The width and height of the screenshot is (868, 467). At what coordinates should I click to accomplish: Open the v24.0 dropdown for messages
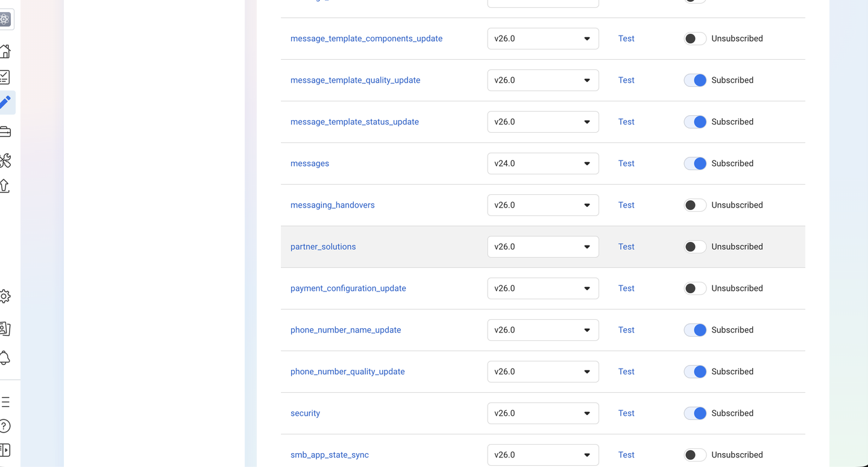(x=543, y=164)
